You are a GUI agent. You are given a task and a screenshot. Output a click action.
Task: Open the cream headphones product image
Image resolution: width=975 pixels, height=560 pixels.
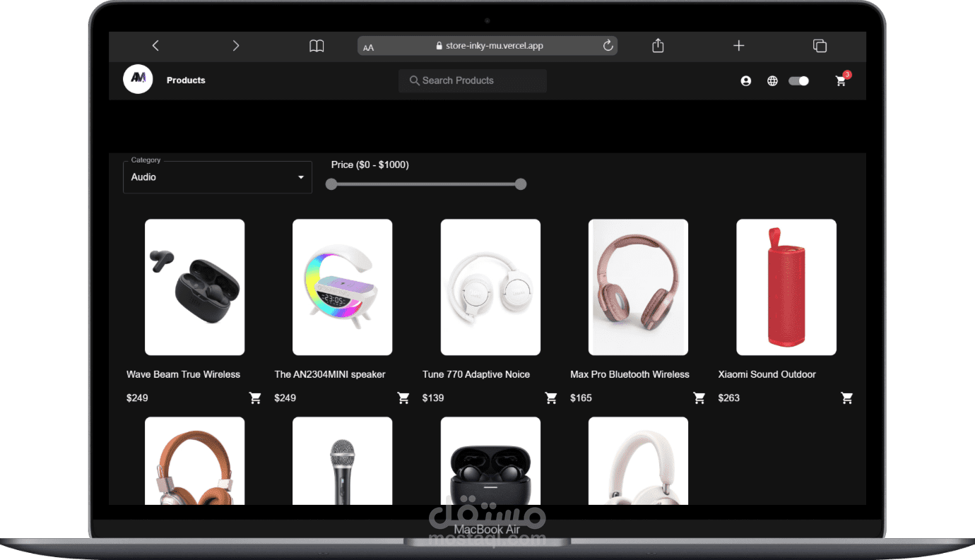[639, 460]
